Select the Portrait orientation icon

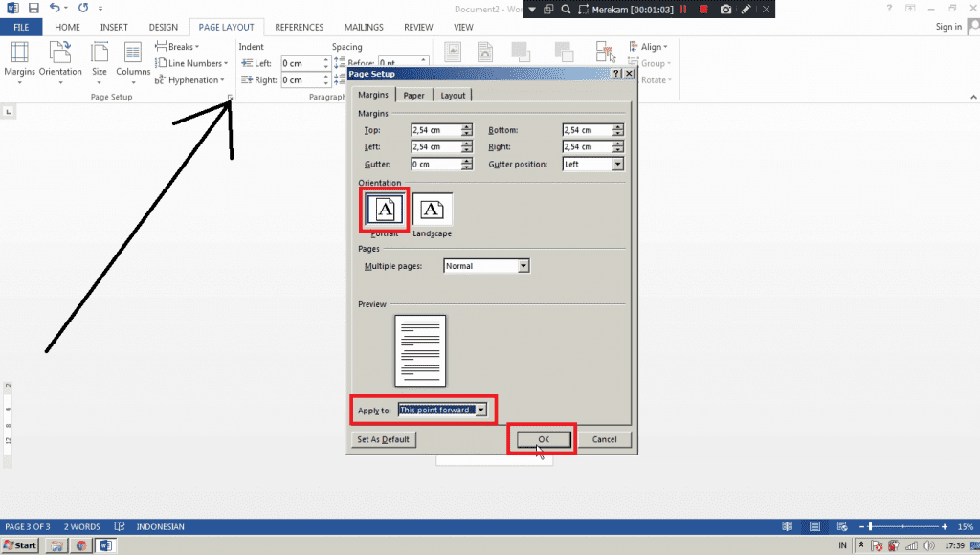pos(385,210)
